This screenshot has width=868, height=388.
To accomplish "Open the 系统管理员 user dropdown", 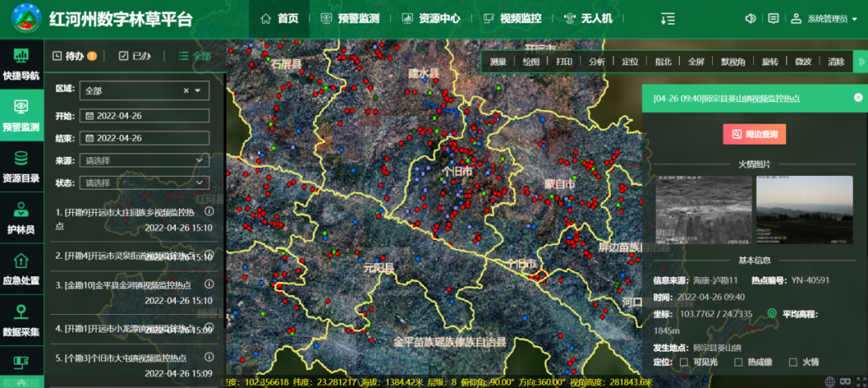I will 820,18.
